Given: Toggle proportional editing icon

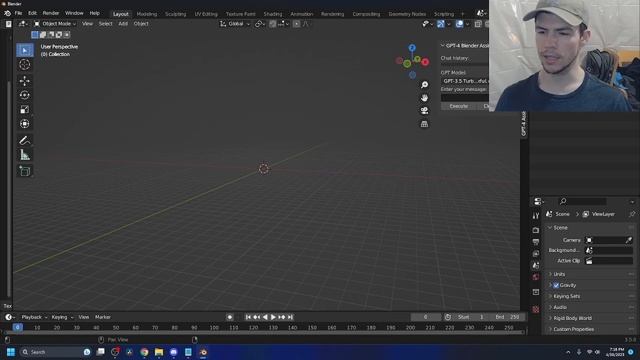Looking at the screenshot, I should tap(297, 24).
